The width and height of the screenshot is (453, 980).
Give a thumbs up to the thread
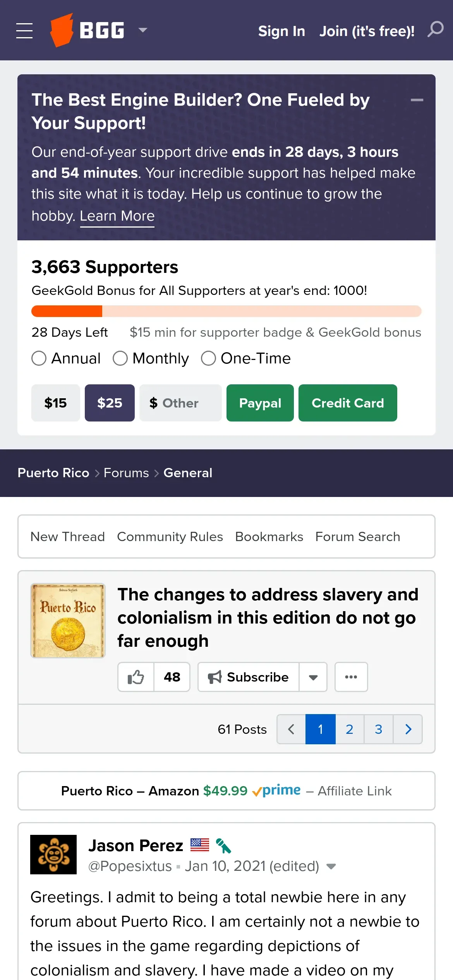pos(136,677)
